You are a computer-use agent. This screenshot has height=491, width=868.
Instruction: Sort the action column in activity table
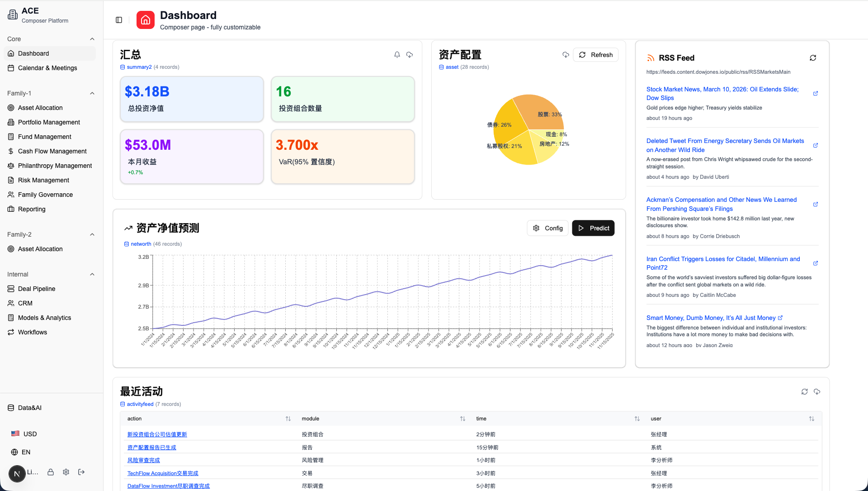click(x=288, y=419)
